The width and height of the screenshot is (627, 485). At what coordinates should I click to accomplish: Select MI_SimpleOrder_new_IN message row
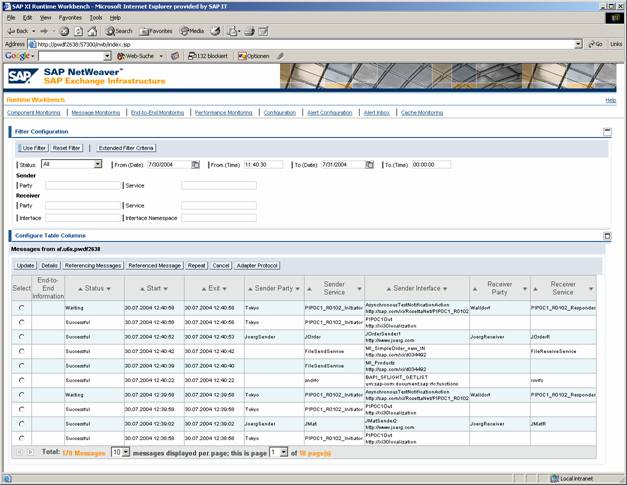tap(22, 351)
